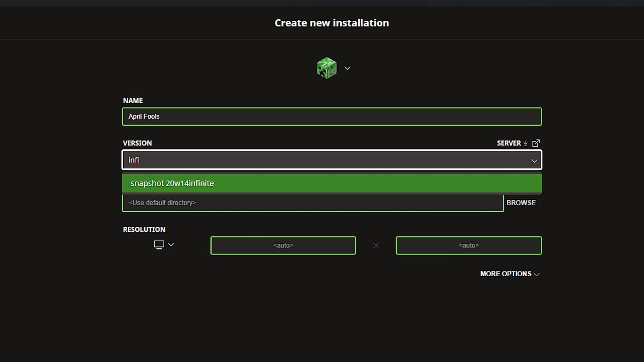Click the X separator between resolution fields
Viewport: 644px width, 362px height.
click(x=376, y=246)
